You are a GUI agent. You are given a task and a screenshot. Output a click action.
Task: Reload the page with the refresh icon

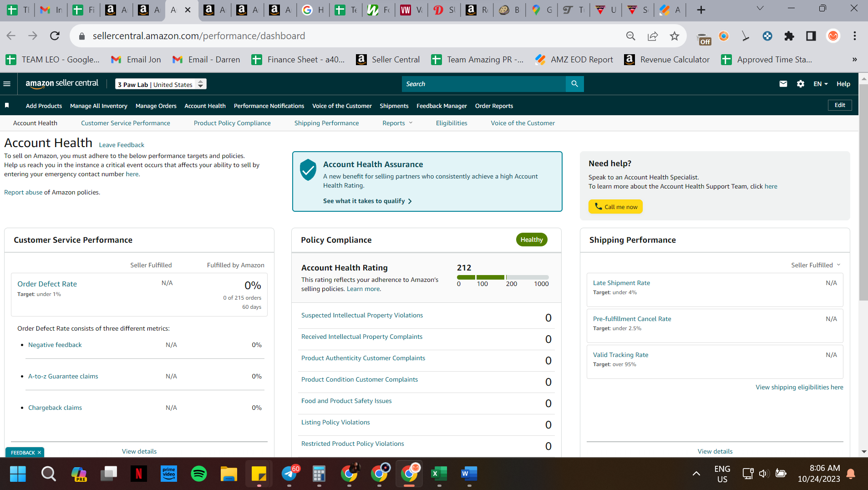[55, 36]
